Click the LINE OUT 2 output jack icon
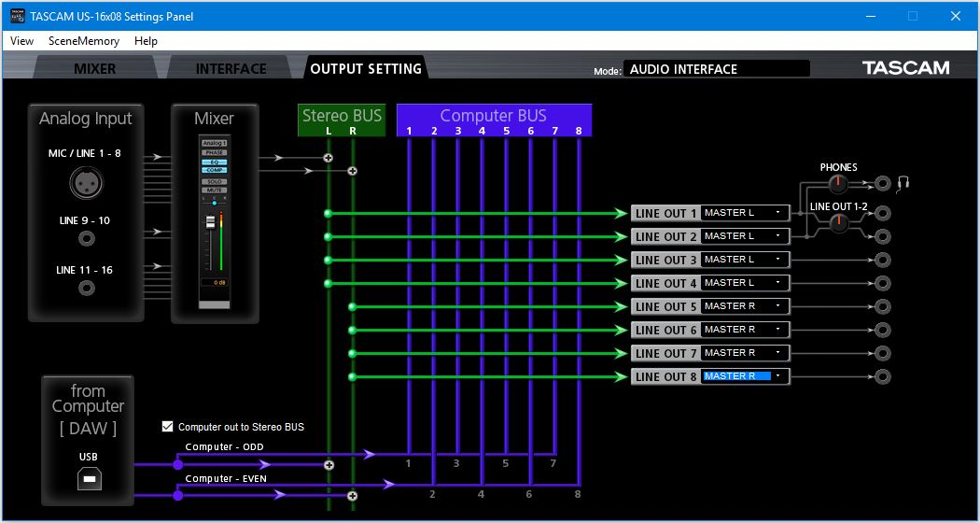Screen dimensions: 980x523 tap(883, 236)
